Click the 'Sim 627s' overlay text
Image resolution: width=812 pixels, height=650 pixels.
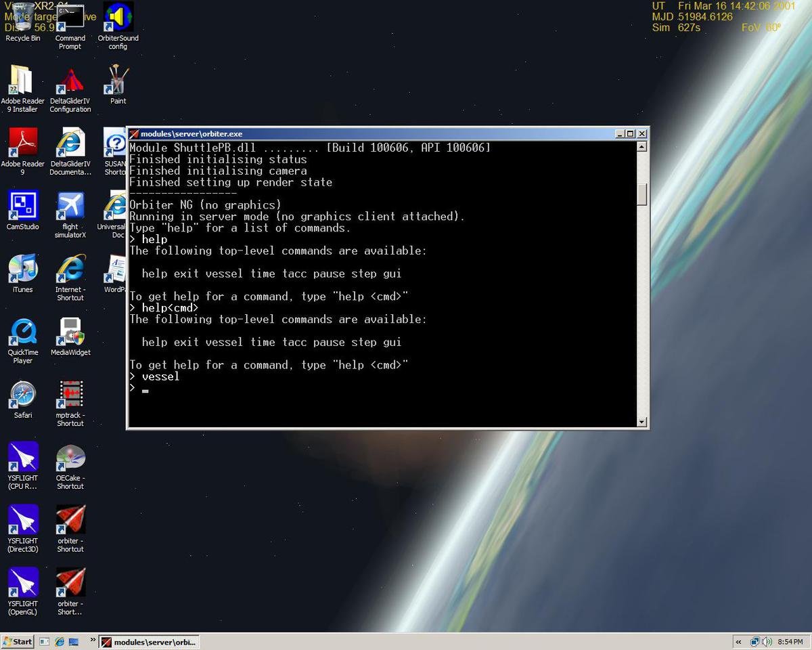tap(676, 28)
